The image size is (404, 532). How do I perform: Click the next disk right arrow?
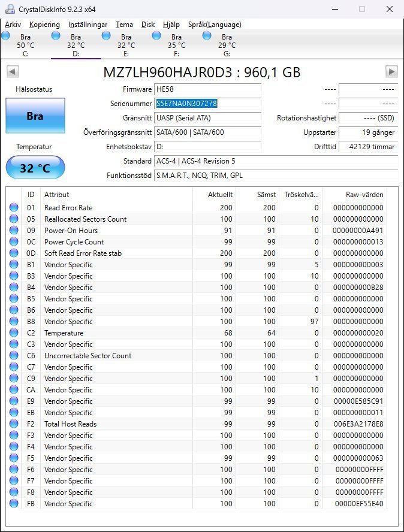click(x=391, y=72)
